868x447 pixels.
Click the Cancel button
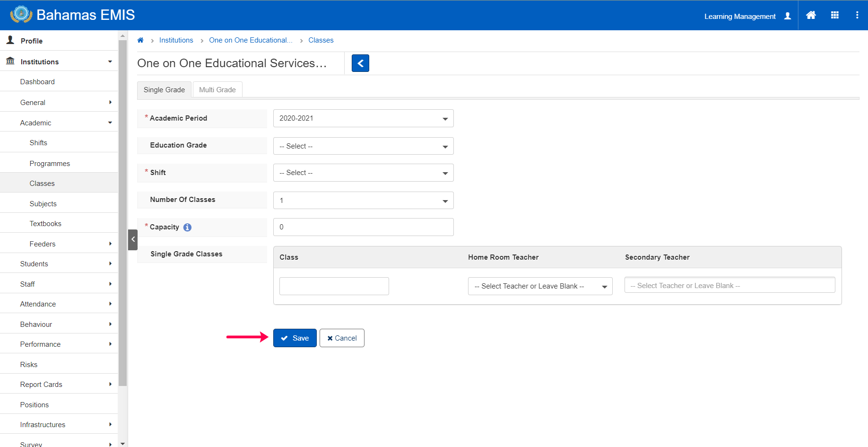(x=342, y=338)
